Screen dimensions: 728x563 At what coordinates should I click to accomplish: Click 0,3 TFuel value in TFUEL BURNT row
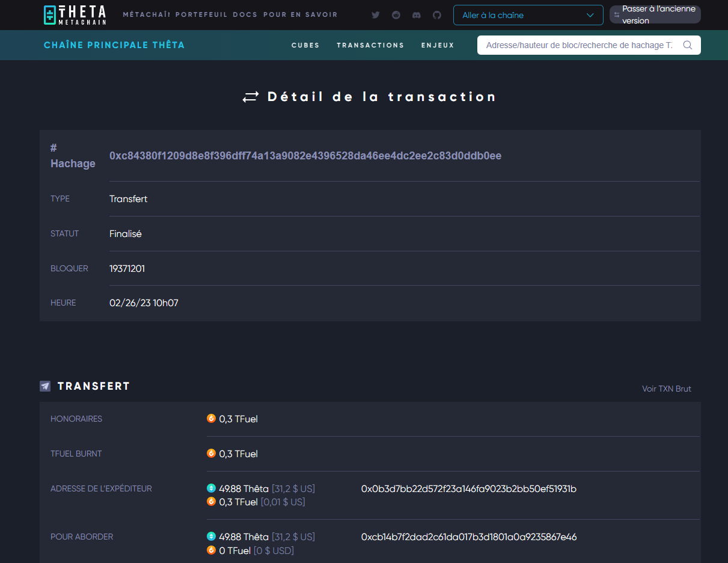point(239,454)
